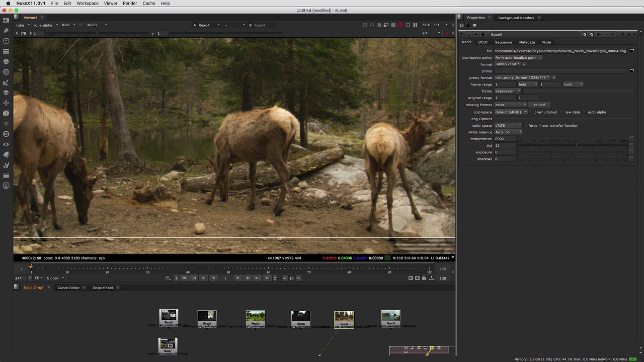The width and height of the screenshot is (644, 362).
Task: Click the file browse folder icon
Action: tap(632, 51)
